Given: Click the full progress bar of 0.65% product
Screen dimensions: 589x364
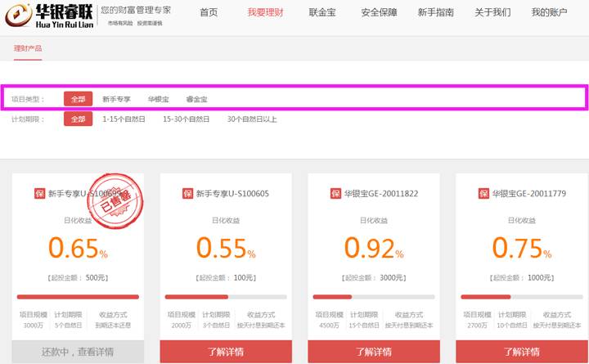Looking at the screenshot, I should [78, 297].
